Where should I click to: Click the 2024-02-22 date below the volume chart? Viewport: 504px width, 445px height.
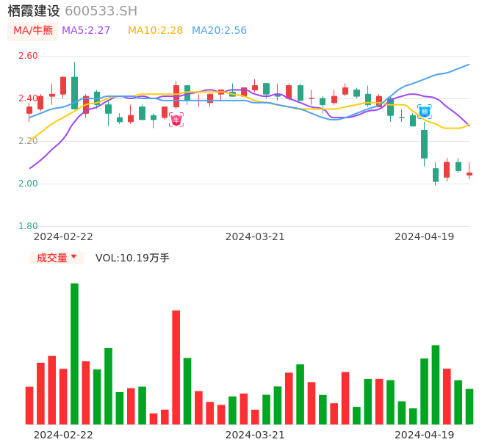[x=63, y=435]
